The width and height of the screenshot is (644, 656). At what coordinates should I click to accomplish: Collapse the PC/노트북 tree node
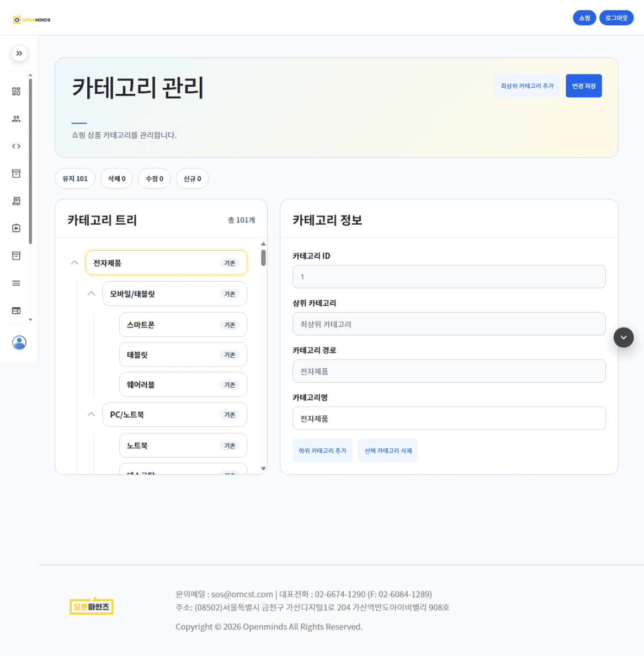(x=91, y=414)
